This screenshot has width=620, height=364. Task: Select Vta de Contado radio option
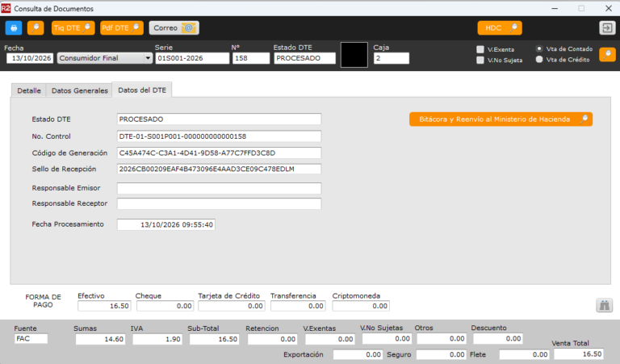pos(539,48)
